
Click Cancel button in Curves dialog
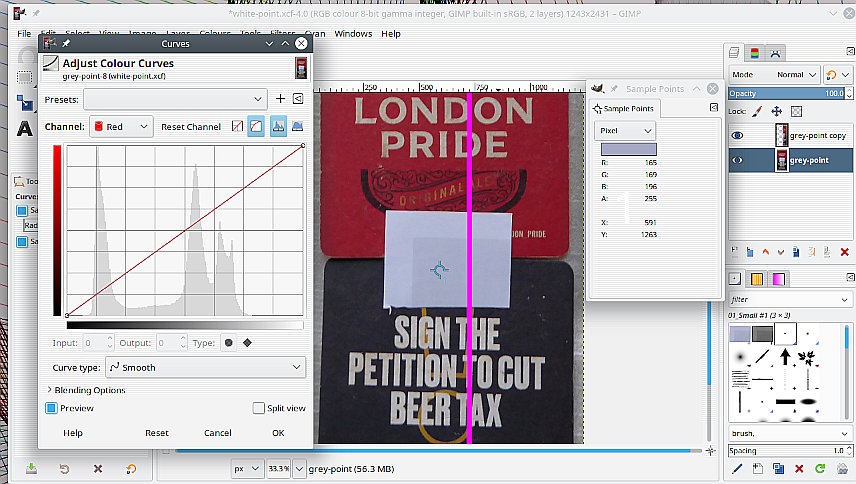[218, 433]
